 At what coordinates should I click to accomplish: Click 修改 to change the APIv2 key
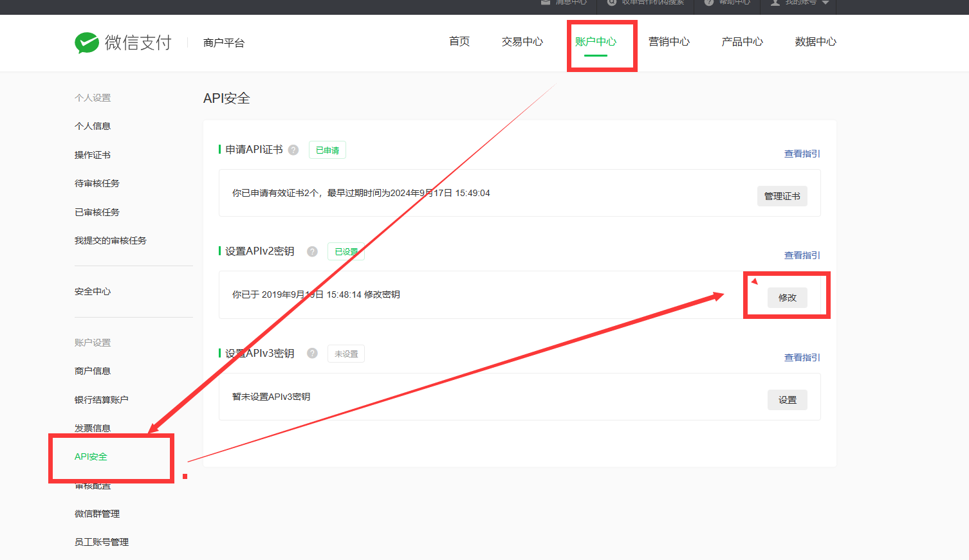(788, 298)
